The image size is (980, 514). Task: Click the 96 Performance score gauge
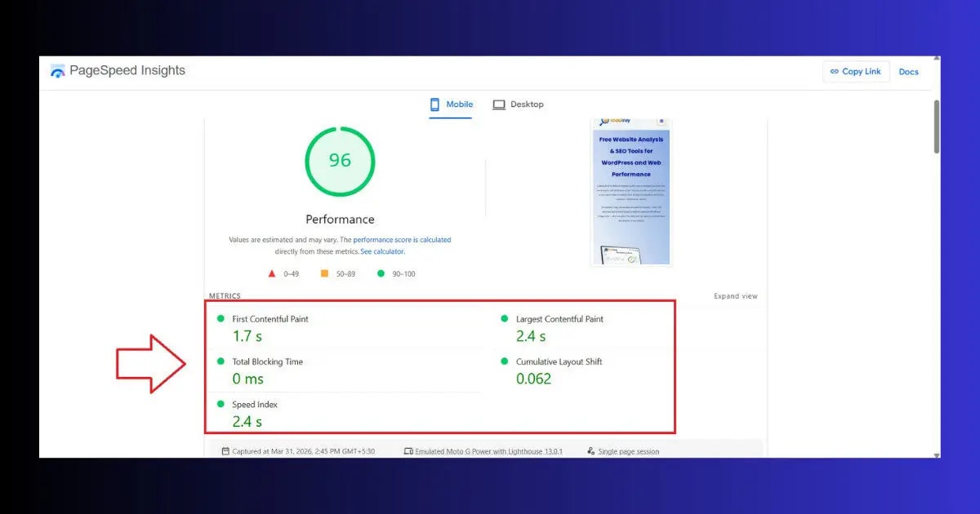click(340, 162)
